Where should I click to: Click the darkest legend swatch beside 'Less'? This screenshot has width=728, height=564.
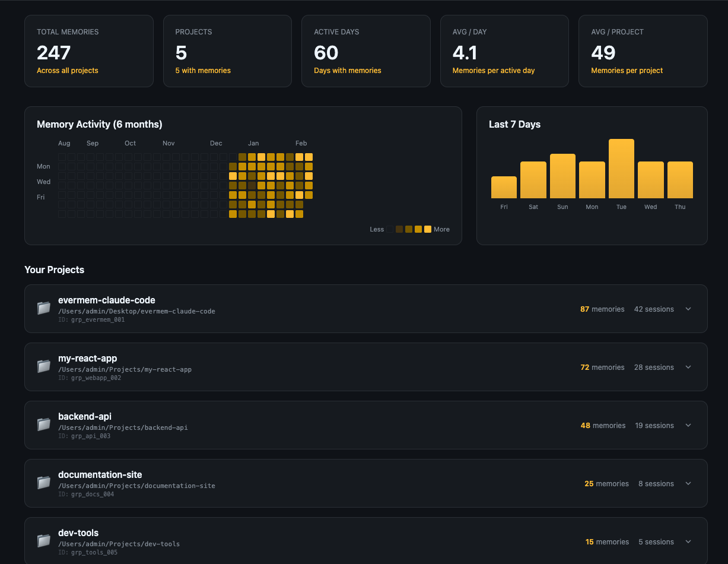[390, 229]
